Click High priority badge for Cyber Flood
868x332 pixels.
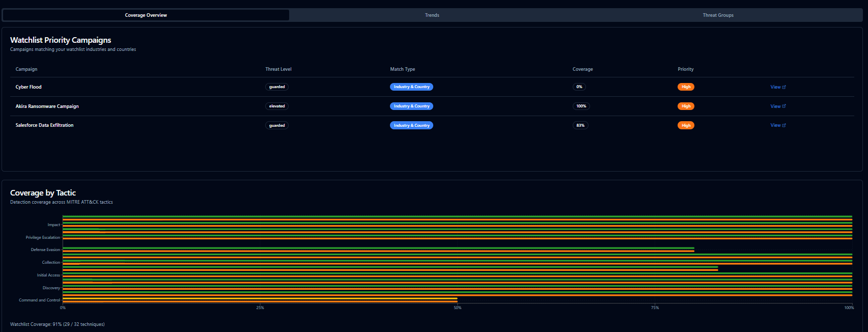686,87
